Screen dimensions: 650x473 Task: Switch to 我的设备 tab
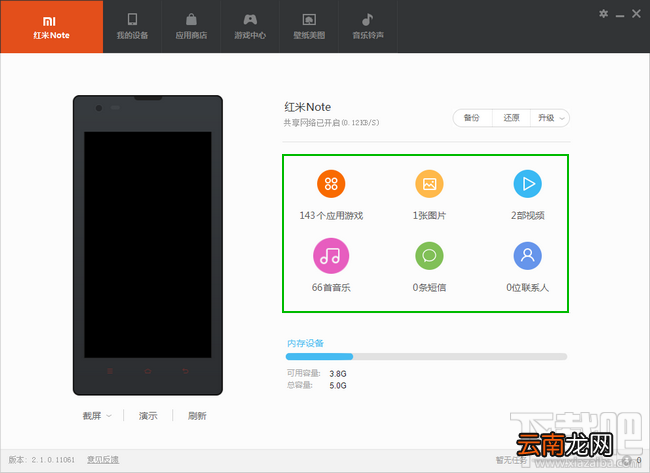pos(132,27)
